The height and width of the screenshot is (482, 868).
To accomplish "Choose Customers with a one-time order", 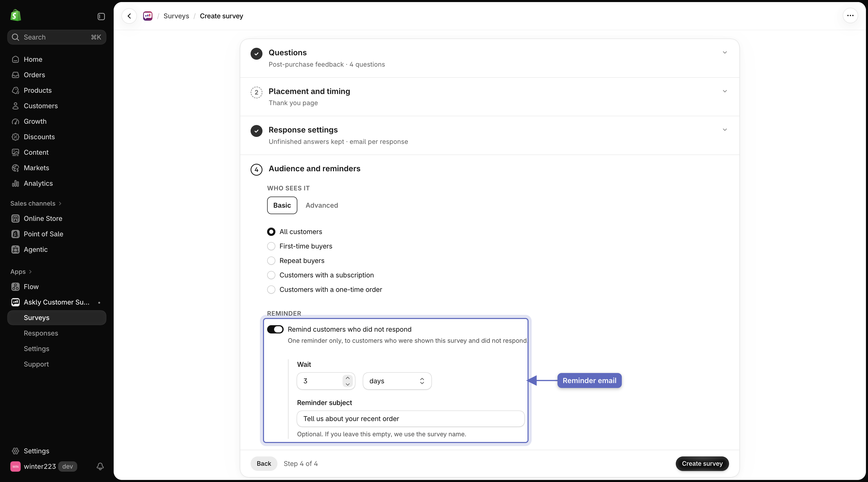I will [x=271, y=290].
